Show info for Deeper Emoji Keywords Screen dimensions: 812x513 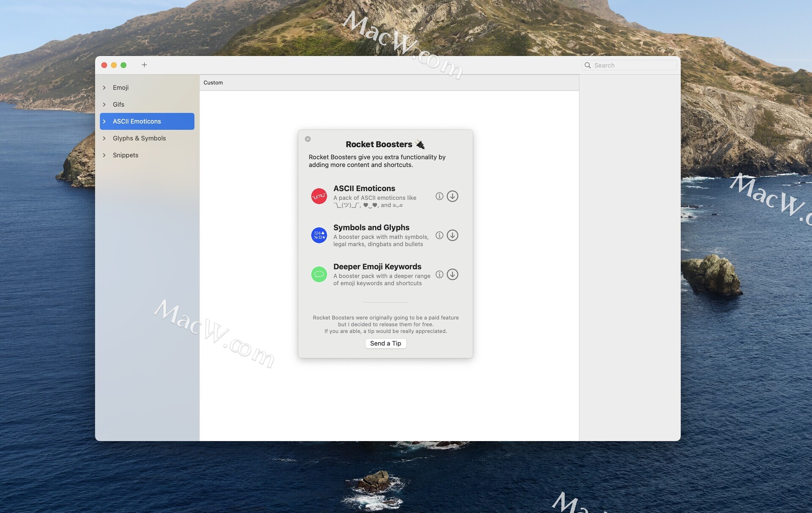(x=439, y=274)
